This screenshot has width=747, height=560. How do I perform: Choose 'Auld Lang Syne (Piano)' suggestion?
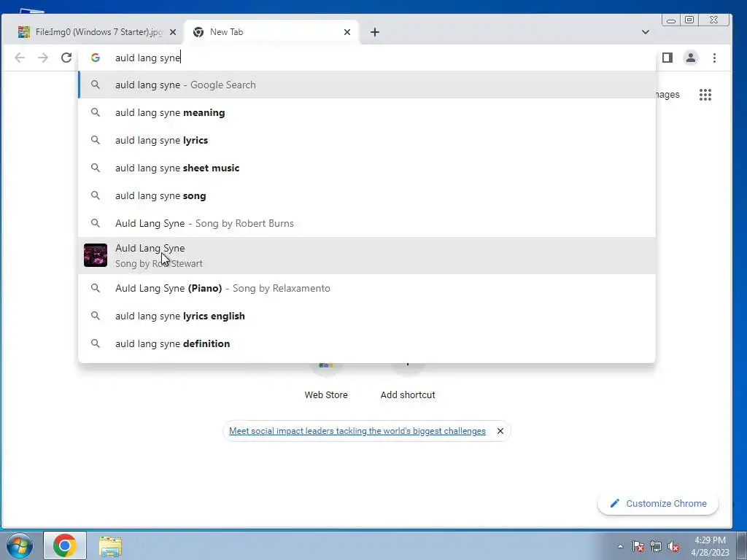[x=367, y=288]
